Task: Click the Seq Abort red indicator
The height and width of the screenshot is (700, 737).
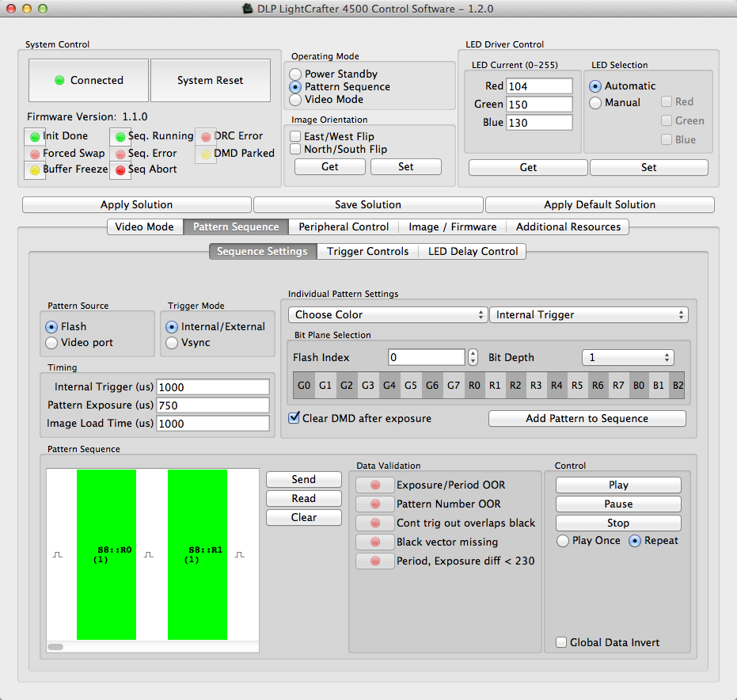Action: pos(120,170)
